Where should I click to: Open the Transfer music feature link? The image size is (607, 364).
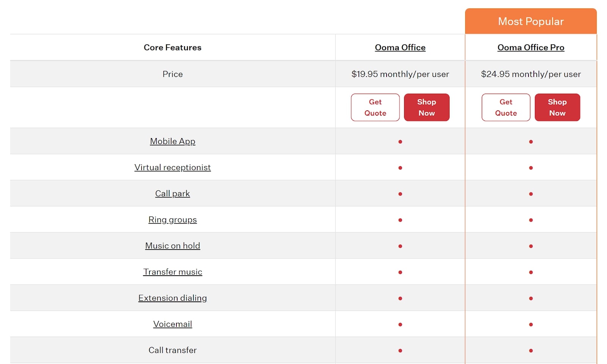173,272
